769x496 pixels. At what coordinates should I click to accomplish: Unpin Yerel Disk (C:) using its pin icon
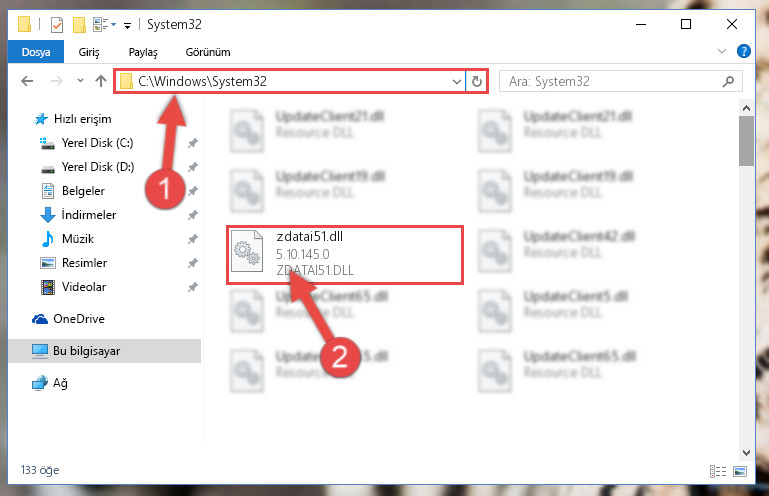(193, 143)
